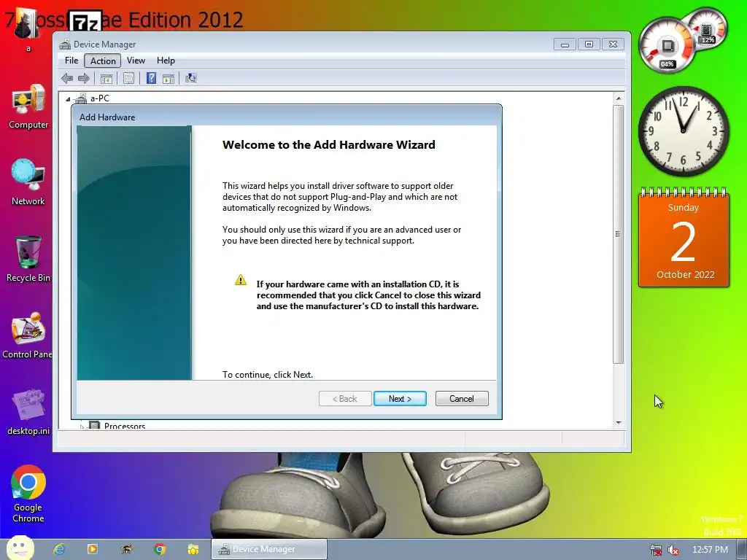The image size is (747, 560).
Task: Click the 7z archive icon on desktop
Action: tap(85, 21)
